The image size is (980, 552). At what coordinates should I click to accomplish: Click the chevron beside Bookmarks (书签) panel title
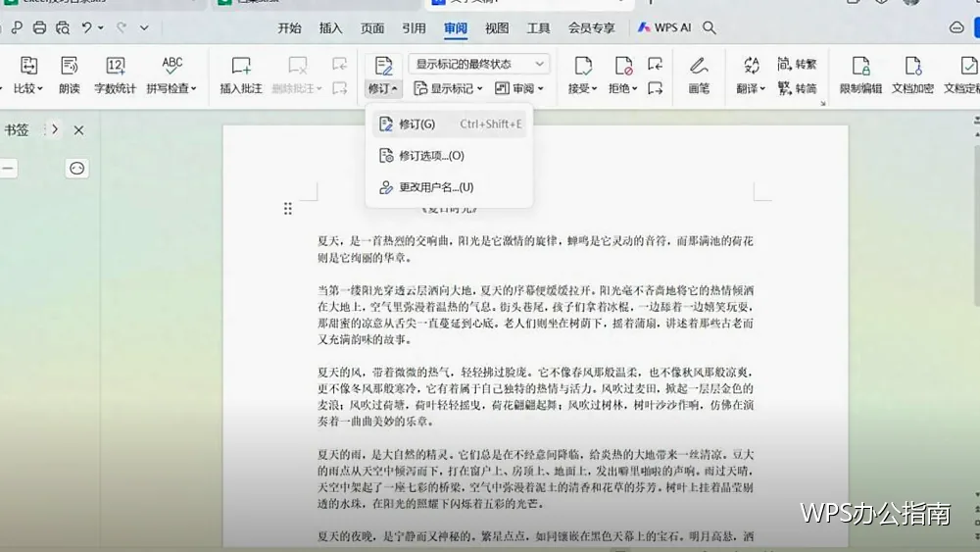[55, 129]
